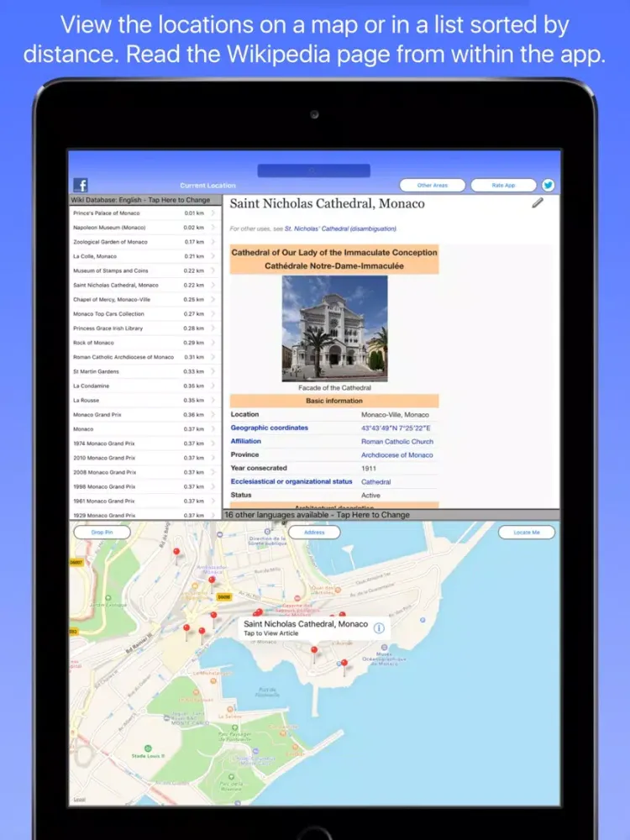Screen dimensions: 630x840
Task: Open chevron for Museum of Stamps and Coins
Action: pyautogui.click(x=213, y=271)
